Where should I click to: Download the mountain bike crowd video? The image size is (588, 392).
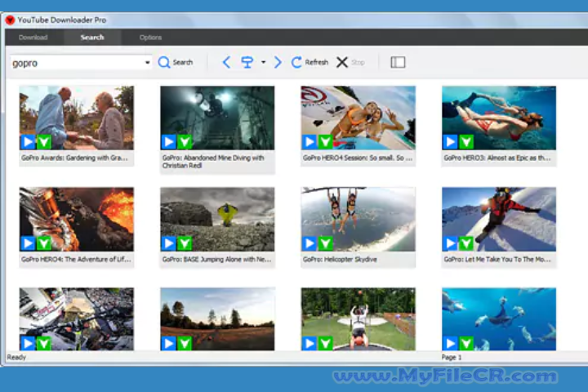tap(44, 343)
